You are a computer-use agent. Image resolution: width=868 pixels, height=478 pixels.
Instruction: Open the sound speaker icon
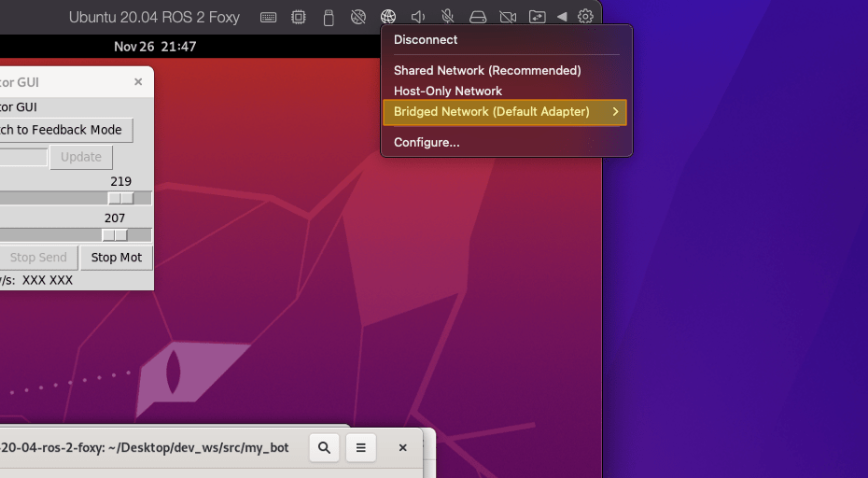point(418,17)
